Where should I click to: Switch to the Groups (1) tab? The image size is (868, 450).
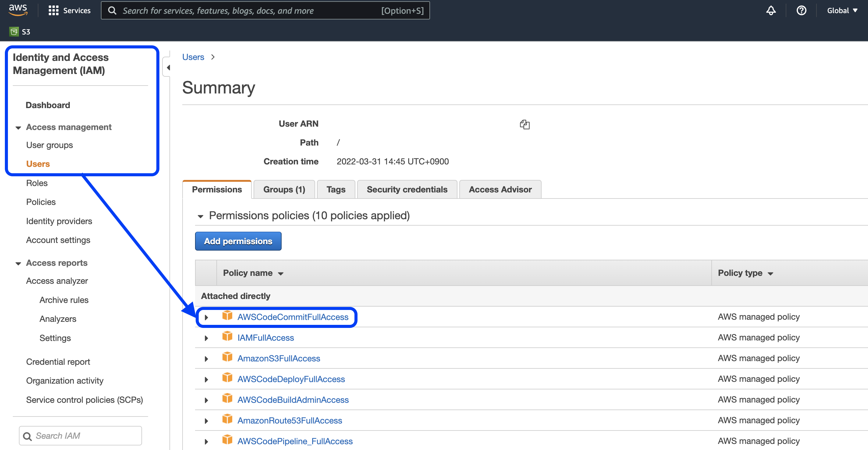point(284,189)
